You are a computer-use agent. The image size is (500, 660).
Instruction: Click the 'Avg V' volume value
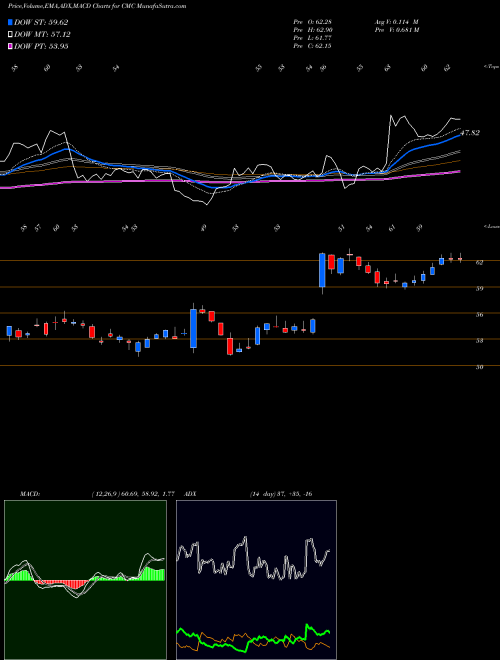point(396,22)
